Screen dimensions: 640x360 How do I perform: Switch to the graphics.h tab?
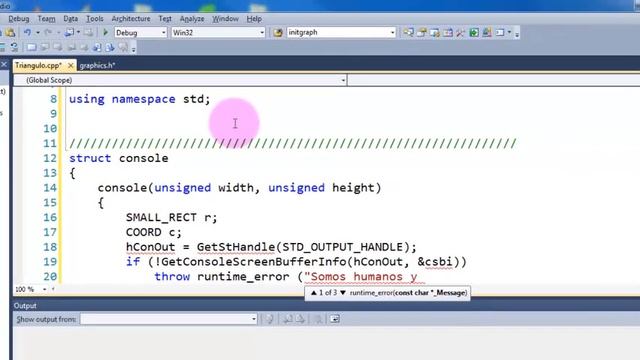98,65
